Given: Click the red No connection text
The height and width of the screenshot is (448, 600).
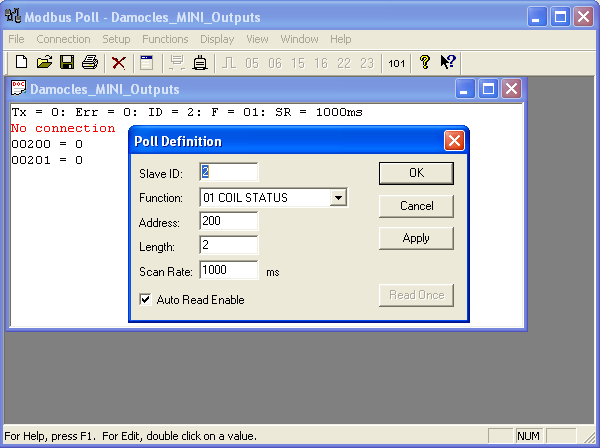Looking at the screenshot, I should tap(63, 128).
